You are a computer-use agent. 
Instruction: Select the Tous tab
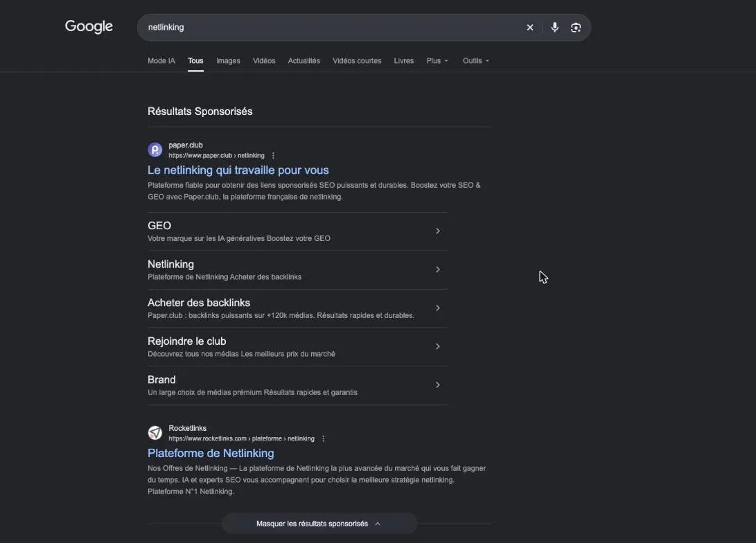click(x=195, y=61)
